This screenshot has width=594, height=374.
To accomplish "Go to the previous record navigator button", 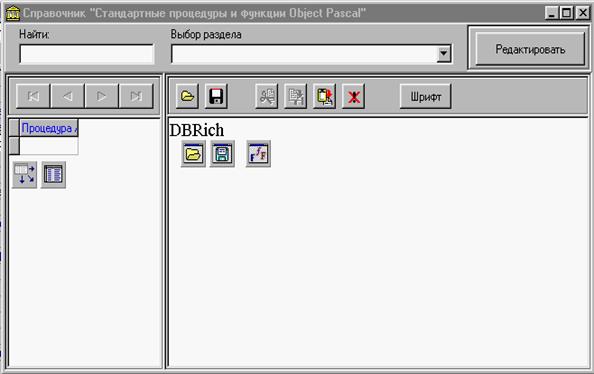I will point(67,96).
